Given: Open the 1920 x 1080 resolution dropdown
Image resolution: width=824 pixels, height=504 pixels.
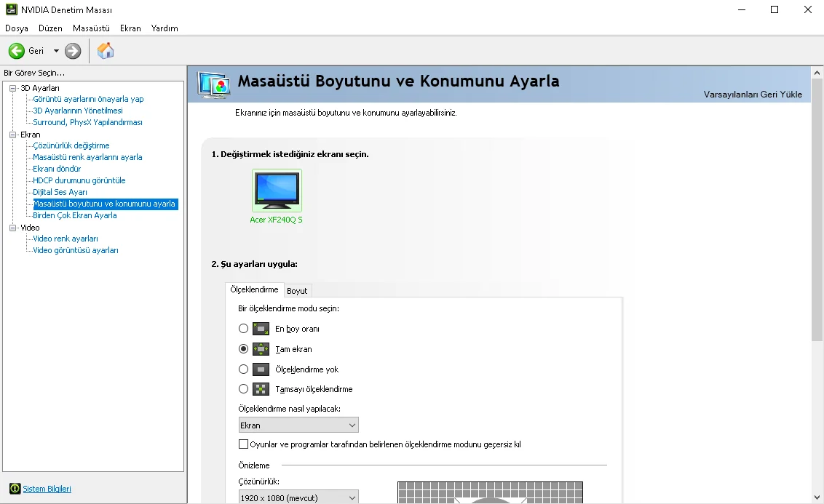Looking at the screenshot, I should 352,497.
